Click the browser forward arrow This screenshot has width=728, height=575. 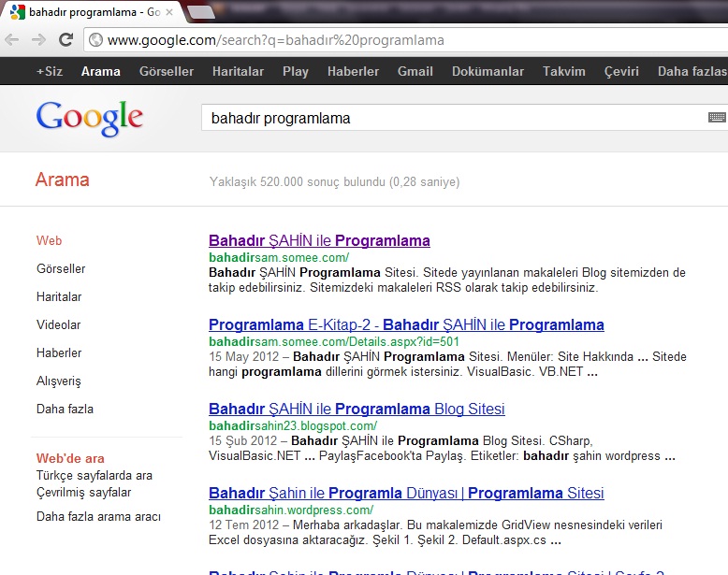38,40
